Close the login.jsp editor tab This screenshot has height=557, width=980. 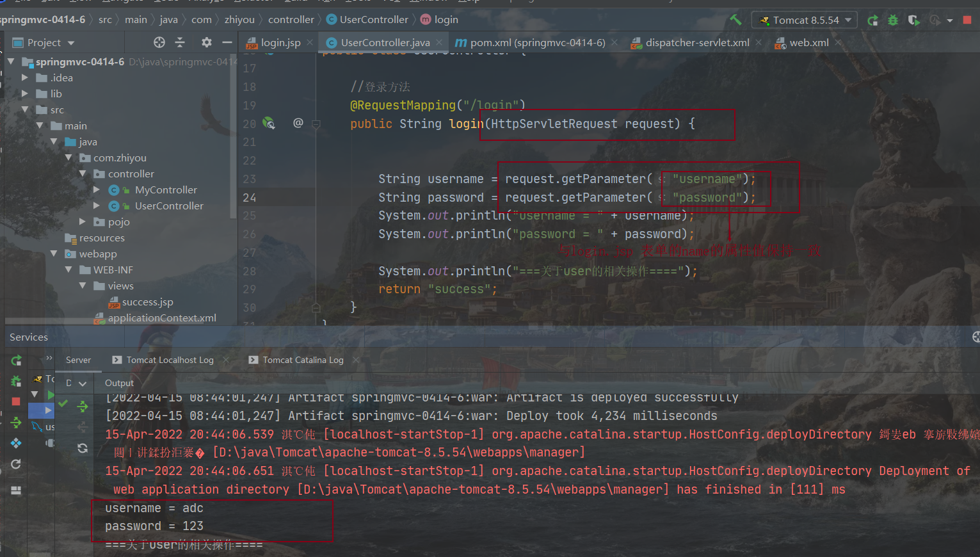click(310, 42)
